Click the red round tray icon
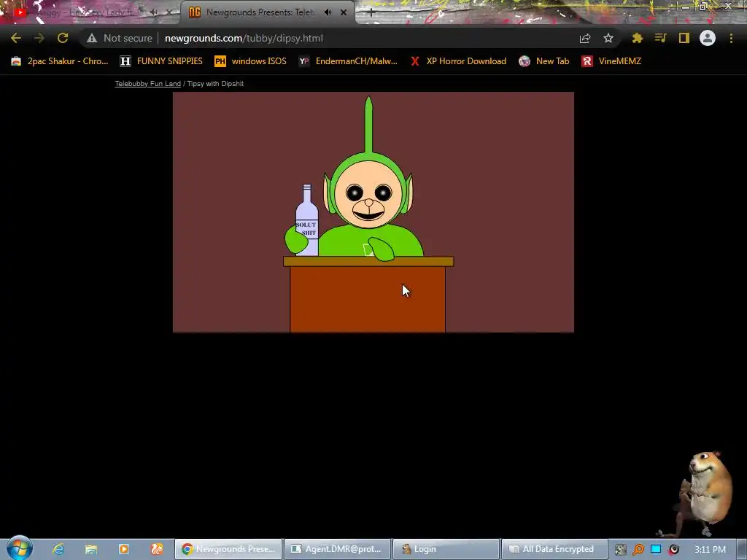The height and width of the screenshot is (560, 747). pos(673,550)
